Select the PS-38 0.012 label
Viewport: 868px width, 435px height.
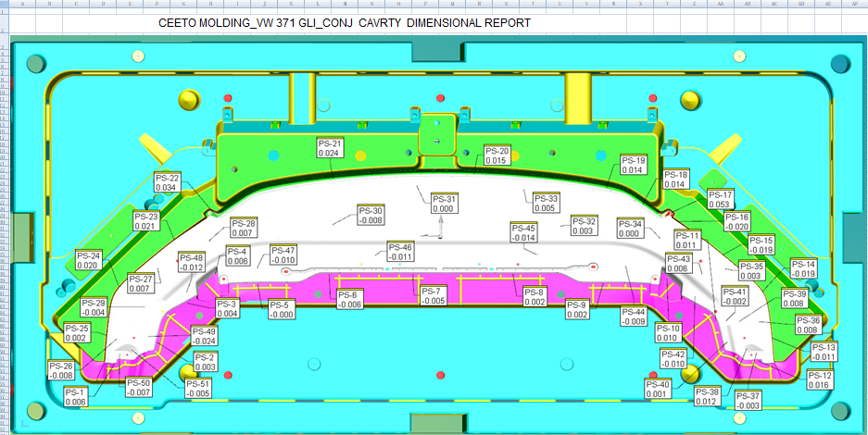click(710, 396)
